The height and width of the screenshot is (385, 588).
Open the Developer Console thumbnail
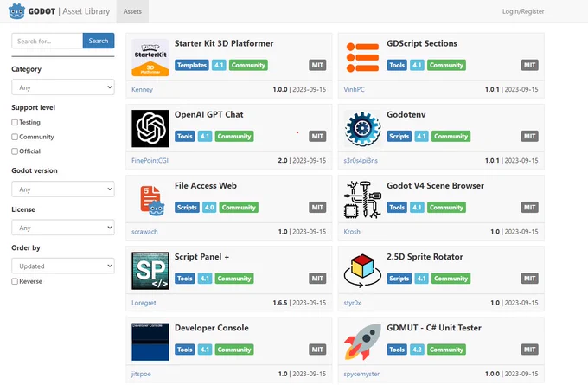(150, 342)
